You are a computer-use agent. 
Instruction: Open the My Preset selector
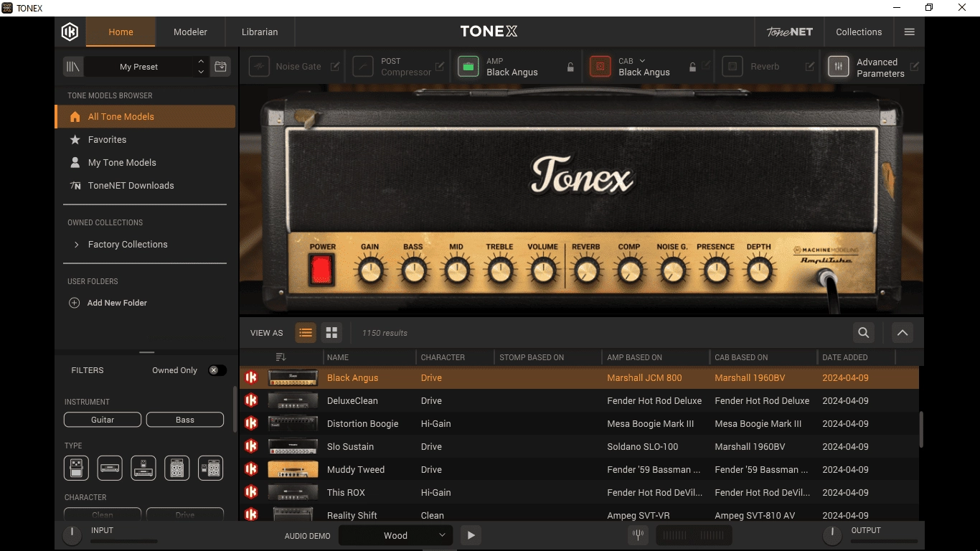click(139, 67)
